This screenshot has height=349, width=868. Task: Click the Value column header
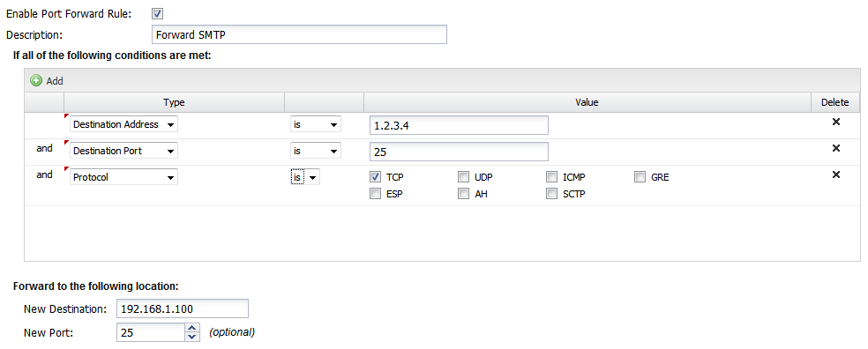587,102
